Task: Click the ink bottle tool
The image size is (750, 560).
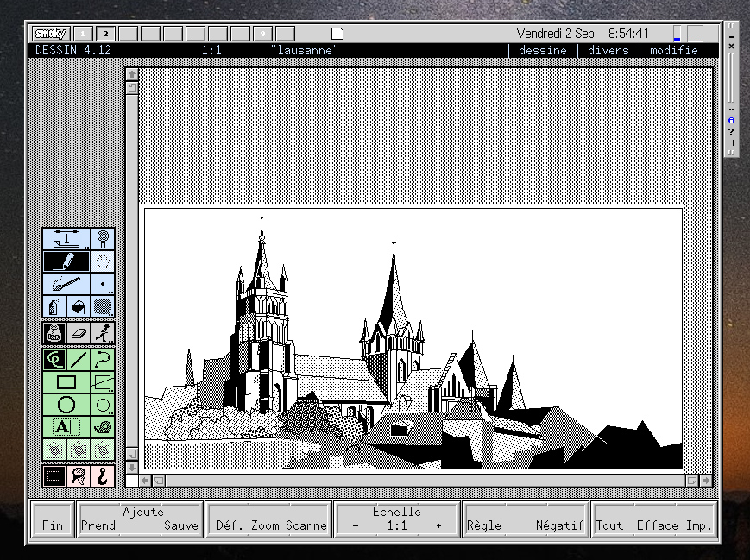Action: coord(54,332)
